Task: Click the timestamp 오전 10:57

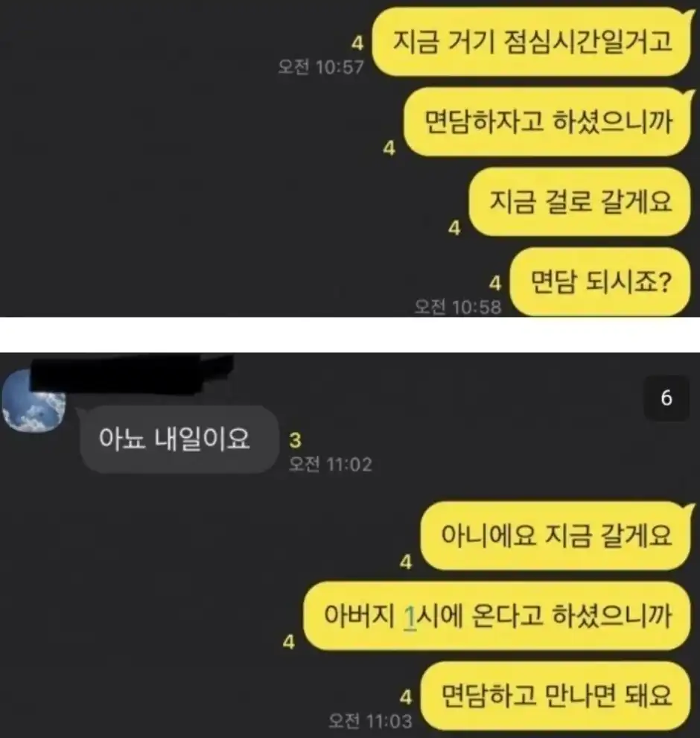Action: point(321,67)
